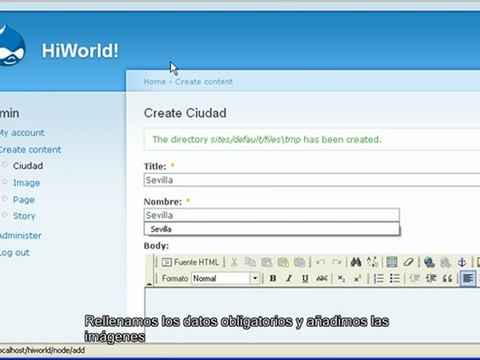The height and width of the screenshot is (360, 480).
Task: Open the Administer sidebar link
Action: (x=21, y=235)
